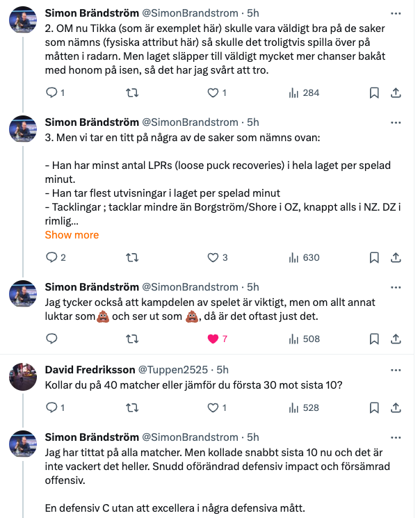Bookmark the tweet with 284 views
The height and width of the screenshot is (518, 420).
click(x=374, y=93)
